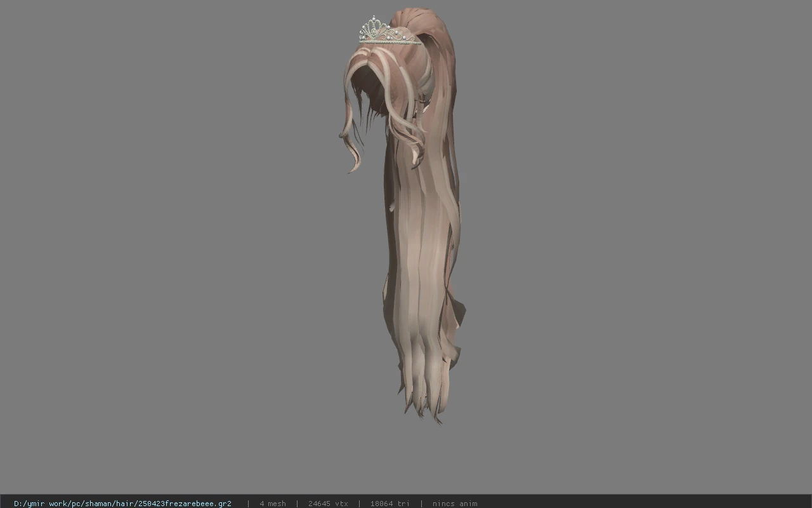This screenshot has width=812, height=508.
Task: Click the 'nincs anim' status entry
Action: pos(455,504)
